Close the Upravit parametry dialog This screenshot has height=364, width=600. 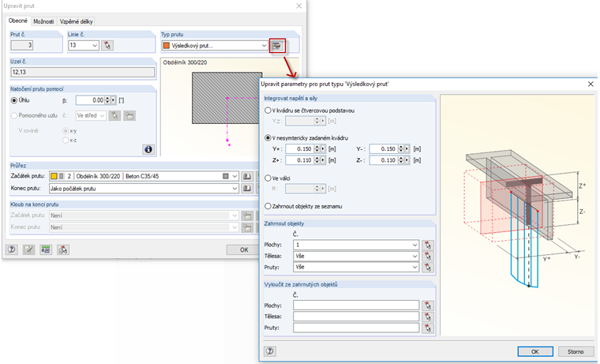click(x=591, y=84)
